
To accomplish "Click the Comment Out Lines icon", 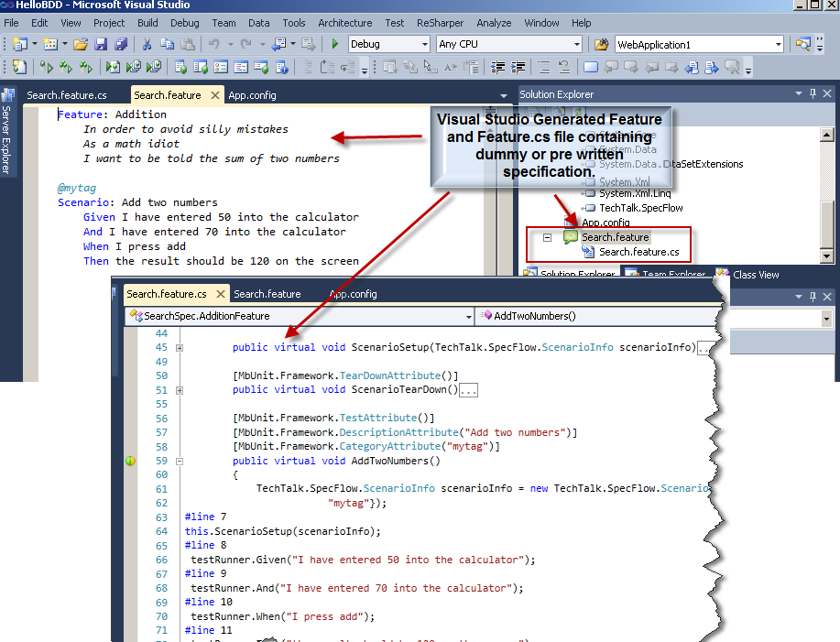I will 544,67.
